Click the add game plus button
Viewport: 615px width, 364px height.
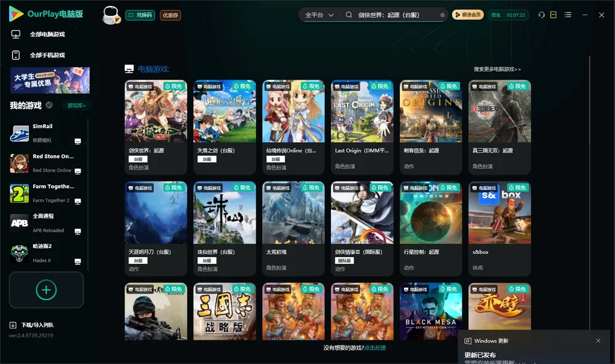pos(46,290)
